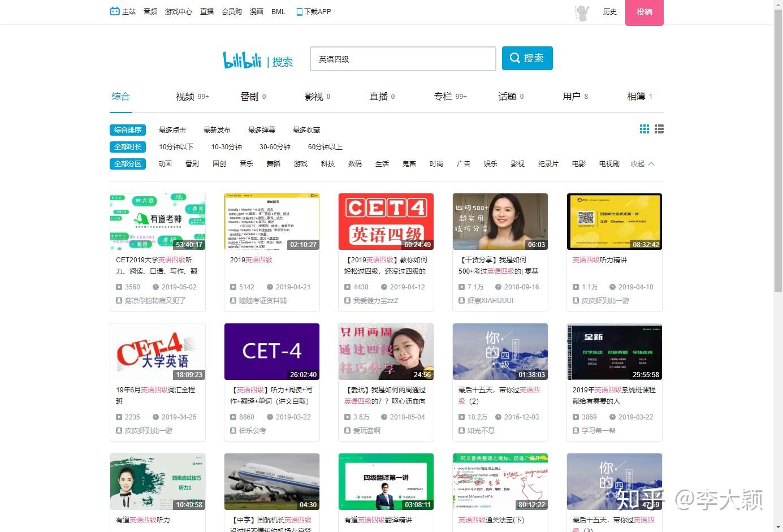
Task: Sort by 最新发布
Action: coord(217,130)
